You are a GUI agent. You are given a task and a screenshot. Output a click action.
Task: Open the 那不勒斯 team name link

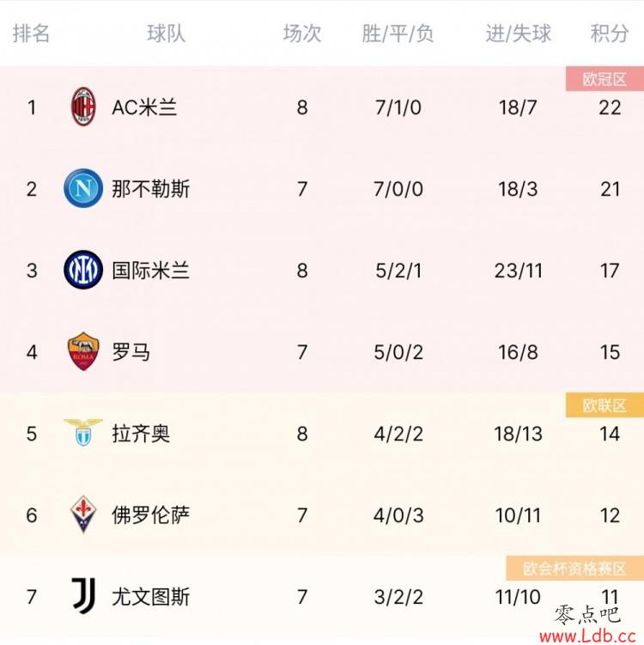151,189
